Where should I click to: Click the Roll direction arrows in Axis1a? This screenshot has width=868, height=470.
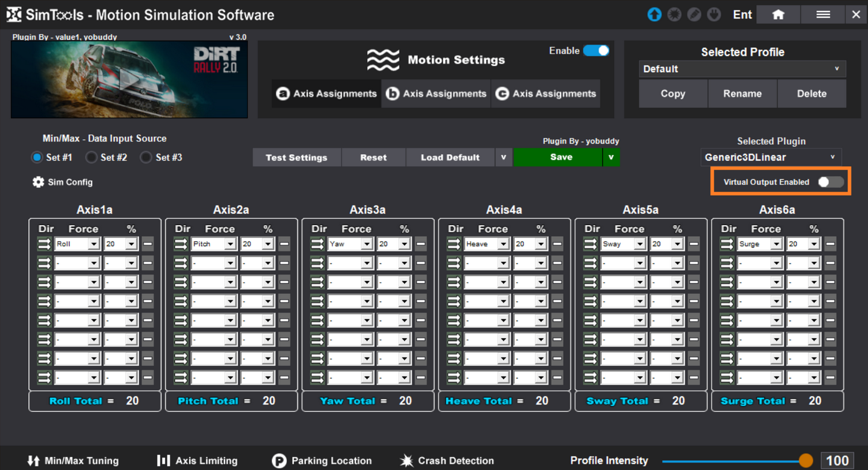44,244
